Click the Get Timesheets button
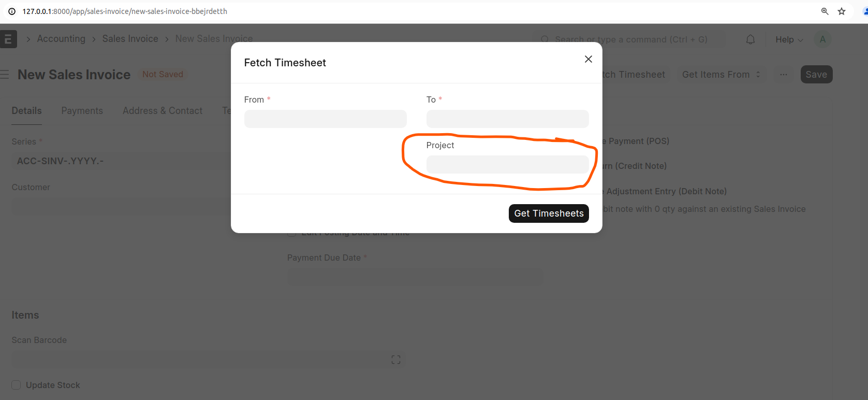The height and width of the screenshot is (400, 868). (x=549, y=213)
